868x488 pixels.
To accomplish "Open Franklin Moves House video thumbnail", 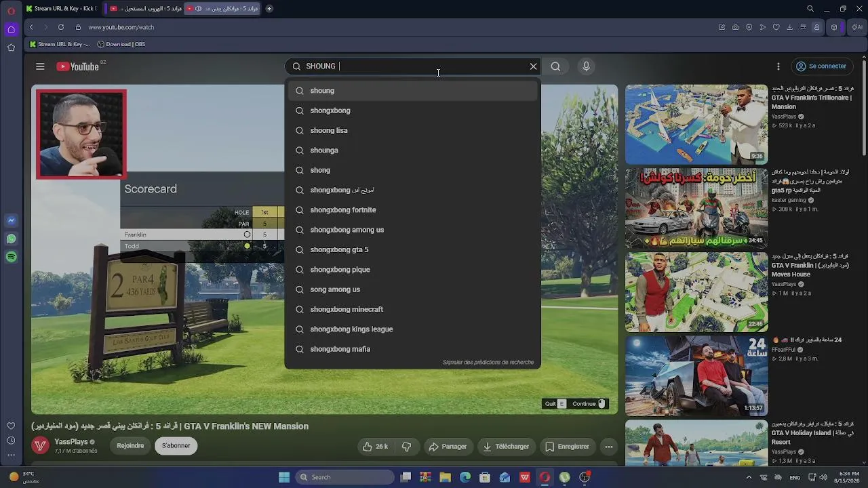I will point(696,292).
